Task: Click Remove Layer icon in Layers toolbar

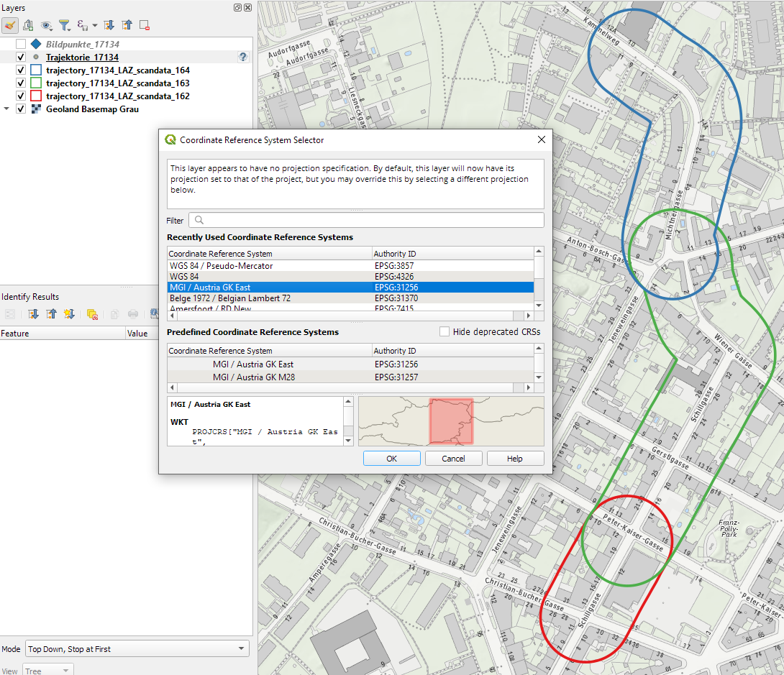Action: coord(145,26)
